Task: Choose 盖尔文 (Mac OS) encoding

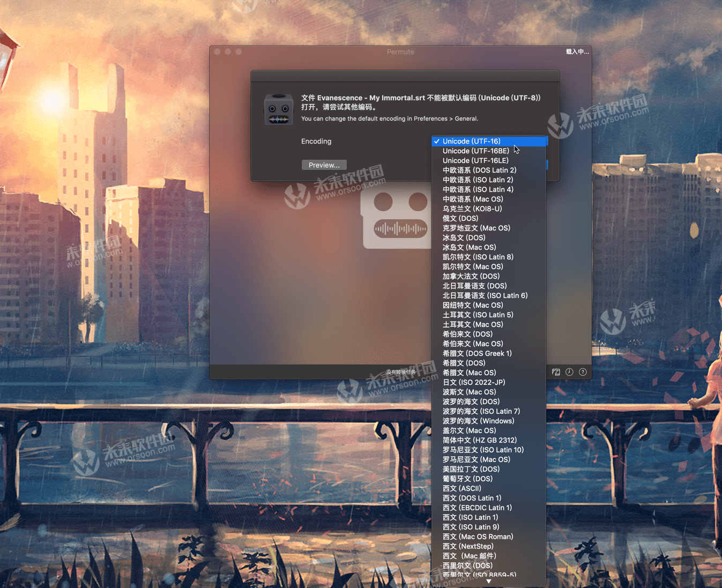Action: coord(489,431)
